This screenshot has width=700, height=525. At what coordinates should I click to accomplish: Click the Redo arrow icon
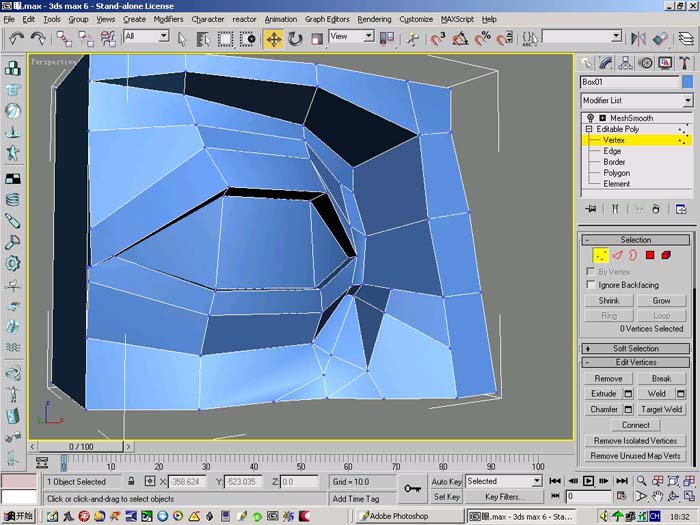(38, 38)
